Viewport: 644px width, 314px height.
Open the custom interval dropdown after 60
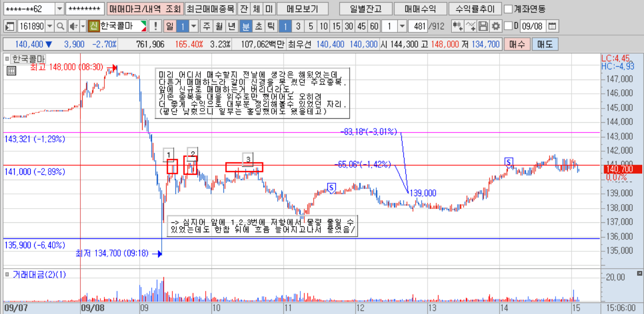[402, 26]
